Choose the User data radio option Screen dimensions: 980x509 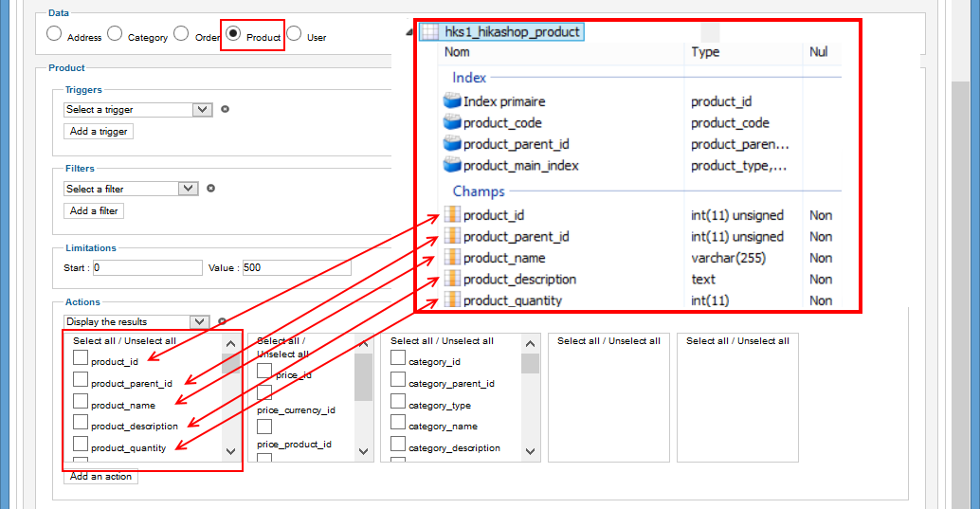(295, 33)
